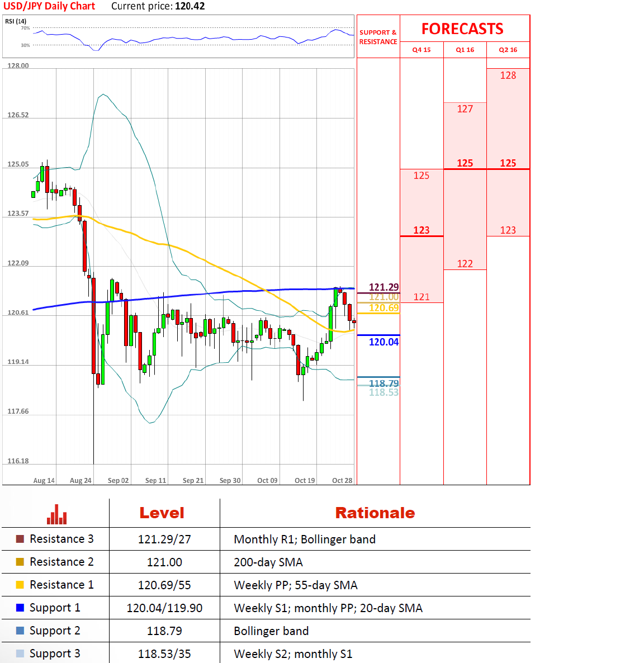The width and height of the screenshot is (644, 663).
Task: Click the Resistance 3 dark red color swatch
Action: [20, 539]
